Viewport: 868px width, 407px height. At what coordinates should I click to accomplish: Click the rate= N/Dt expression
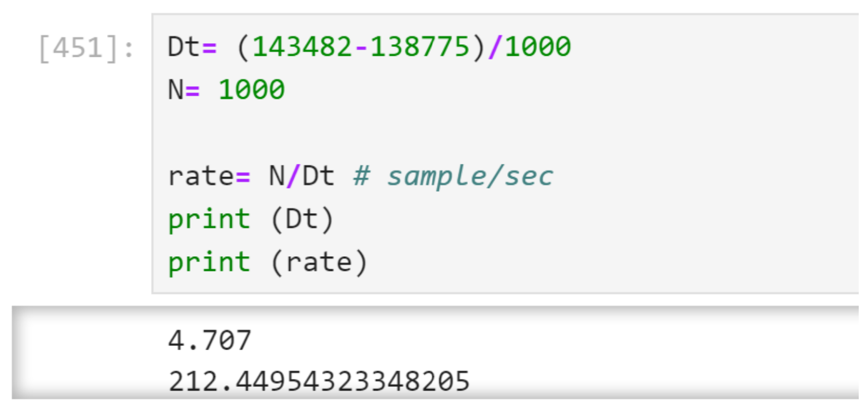251,176
